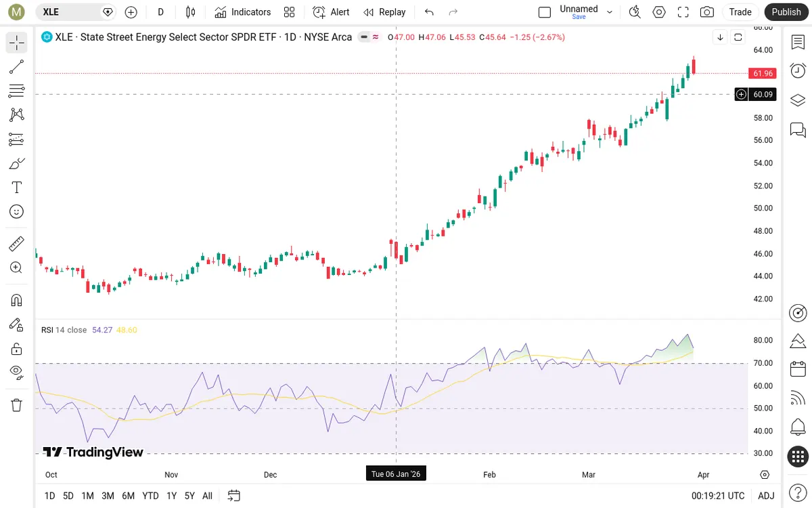The image size is (812, 508).
Task: Open the D interval selector
Action: [161, 12]
